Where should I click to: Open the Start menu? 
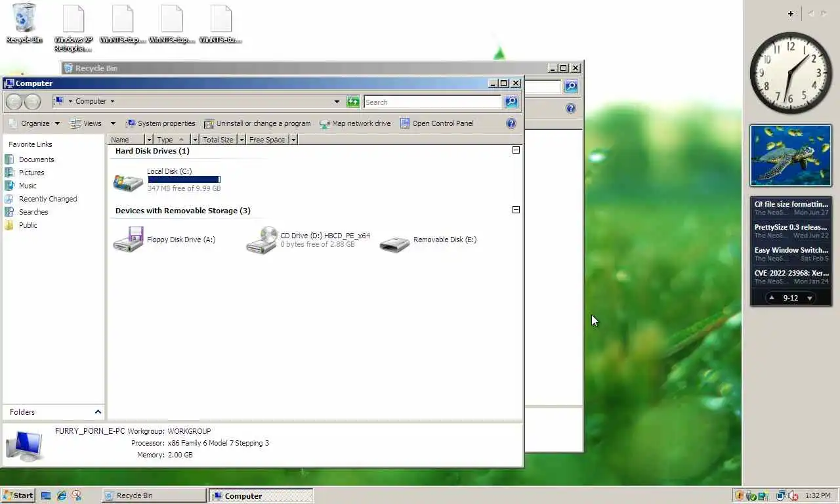[18, 495]
